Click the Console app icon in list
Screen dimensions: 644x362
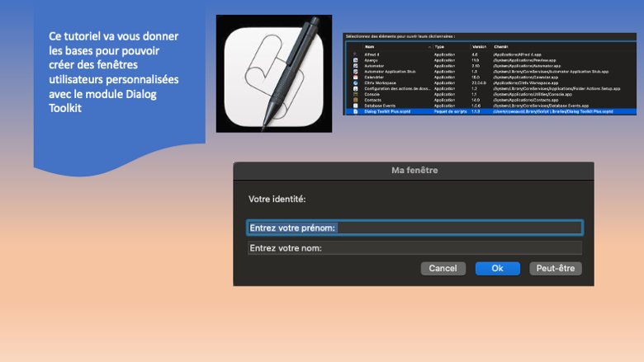pos(356,94)
